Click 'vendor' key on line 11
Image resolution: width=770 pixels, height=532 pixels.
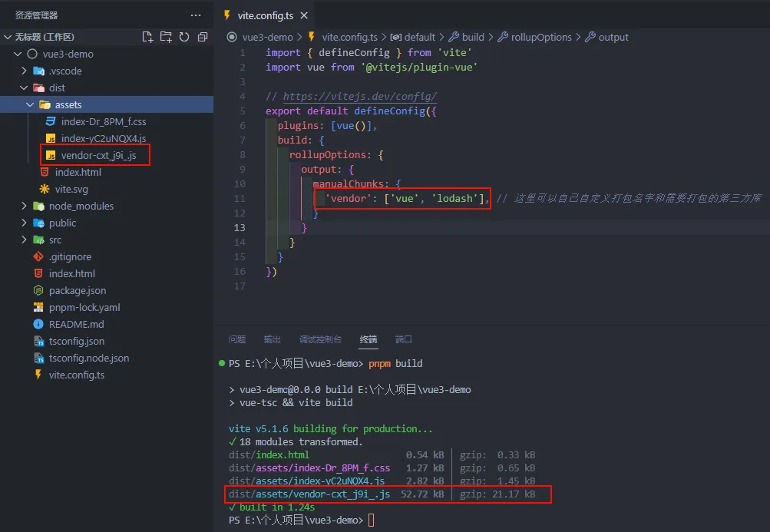point(349,199)
